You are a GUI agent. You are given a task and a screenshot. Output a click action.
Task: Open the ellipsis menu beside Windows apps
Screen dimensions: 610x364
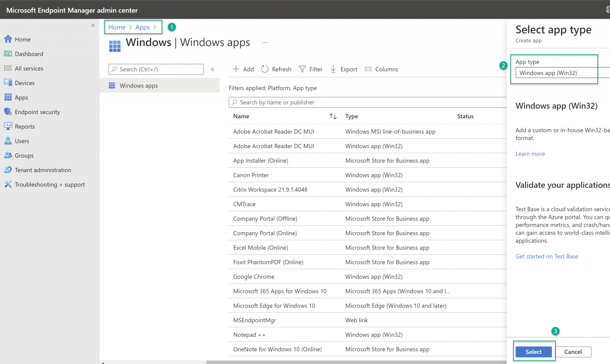[x=265, y=43]
